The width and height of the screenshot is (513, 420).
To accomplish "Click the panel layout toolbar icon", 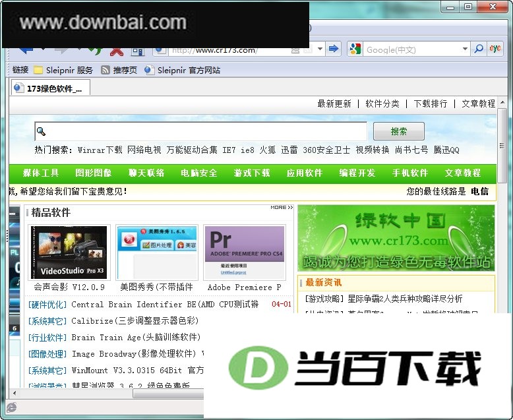I will coord(138,51).
